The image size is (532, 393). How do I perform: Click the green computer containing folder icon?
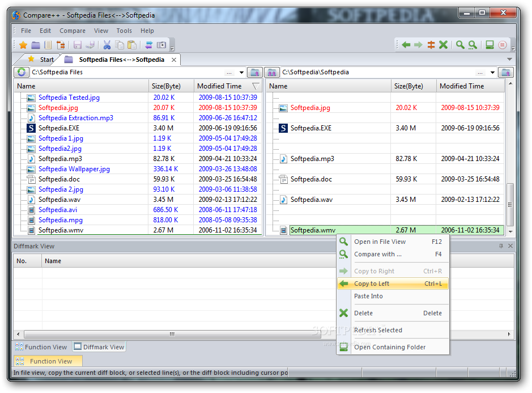(490, 45)
